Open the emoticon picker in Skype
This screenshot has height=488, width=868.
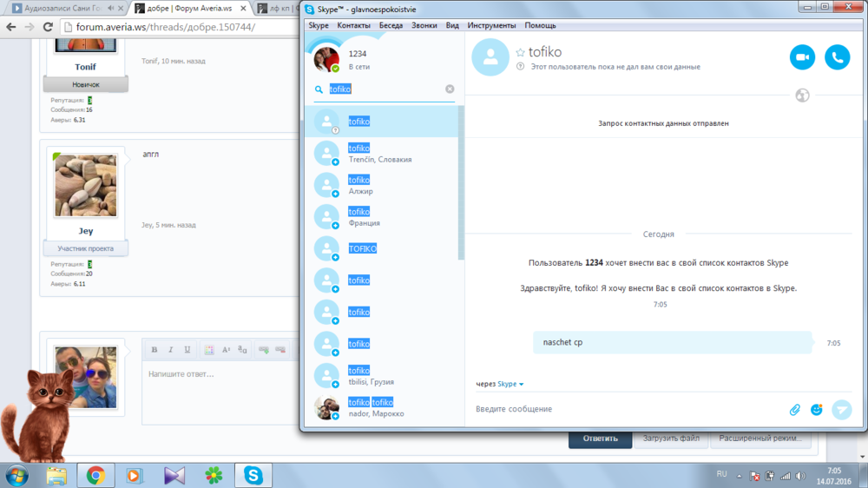816,410
